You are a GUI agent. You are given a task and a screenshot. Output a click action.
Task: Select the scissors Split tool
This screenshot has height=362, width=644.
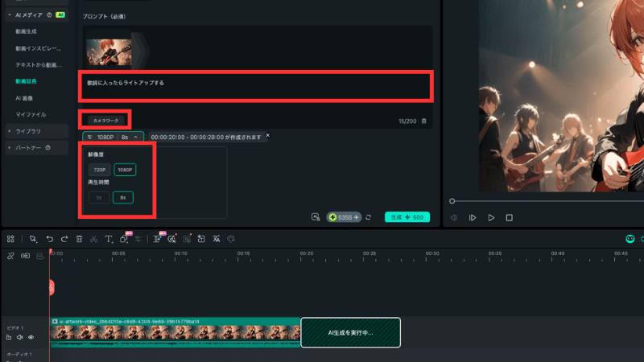coord(93,239)
